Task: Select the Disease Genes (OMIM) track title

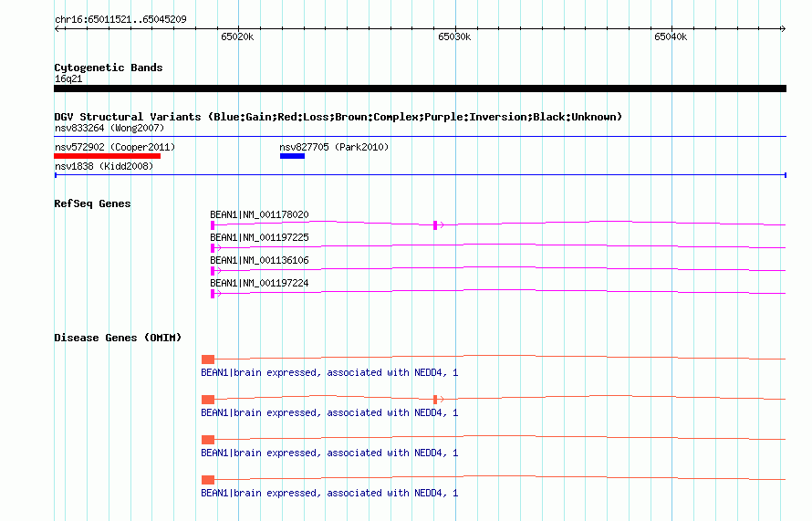Action: tap(118, 338)
